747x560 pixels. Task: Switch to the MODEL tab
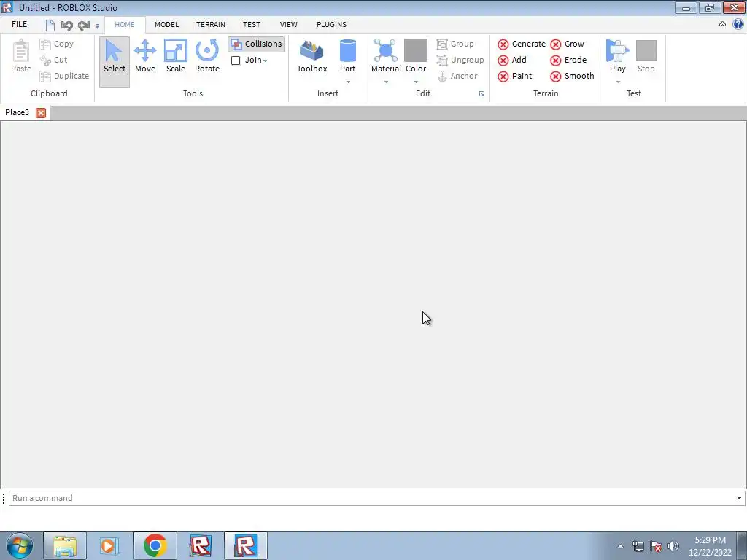(x=167, y=24)
